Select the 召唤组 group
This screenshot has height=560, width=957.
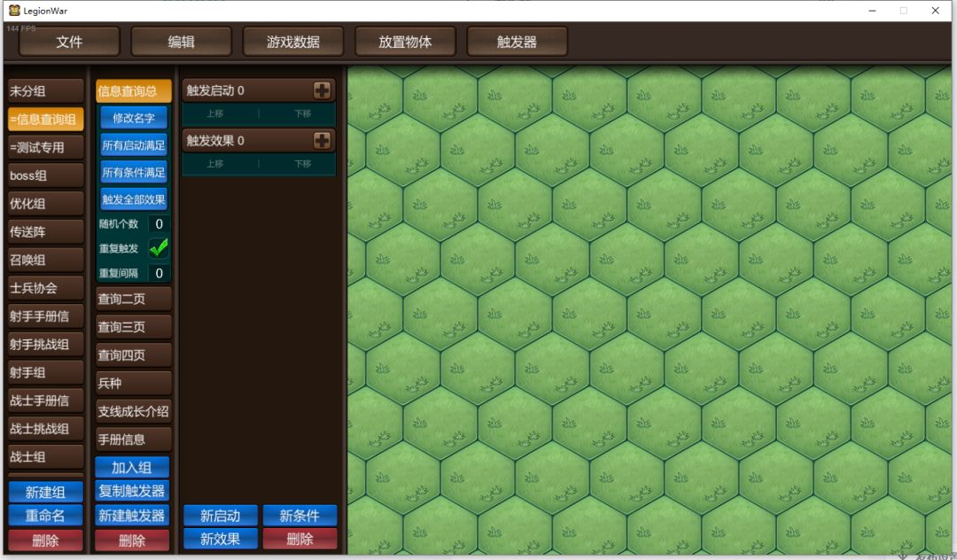[46, 260]
